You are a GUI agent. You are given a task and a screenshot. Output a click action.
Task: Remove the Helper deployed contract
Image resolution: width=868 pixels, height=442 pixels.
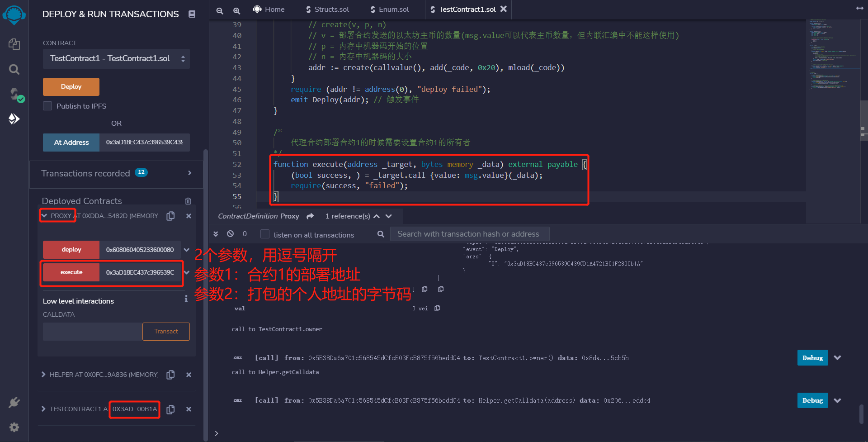point(189,375)
